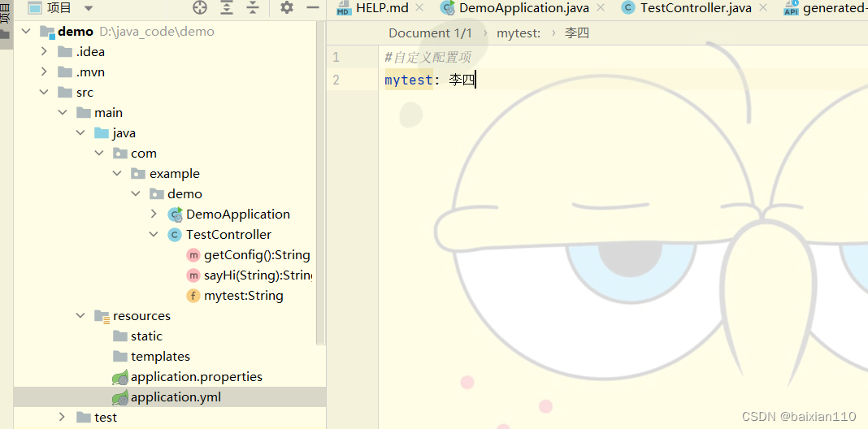The width and height of the screenshot is (868, 429).
Task: Click the #自定义配置项 comment line
Action: click(x=428, y=57)
